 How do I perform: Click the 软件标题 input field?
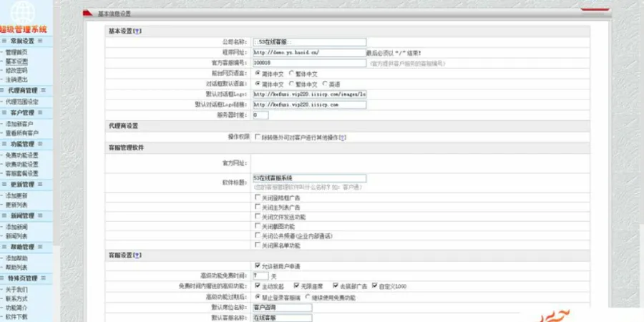click(309, 178)
